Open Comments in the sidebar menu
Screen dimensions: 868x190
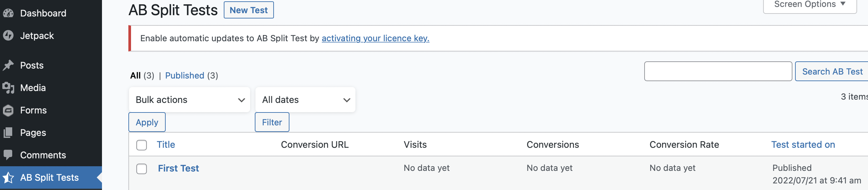coord(43,155)
